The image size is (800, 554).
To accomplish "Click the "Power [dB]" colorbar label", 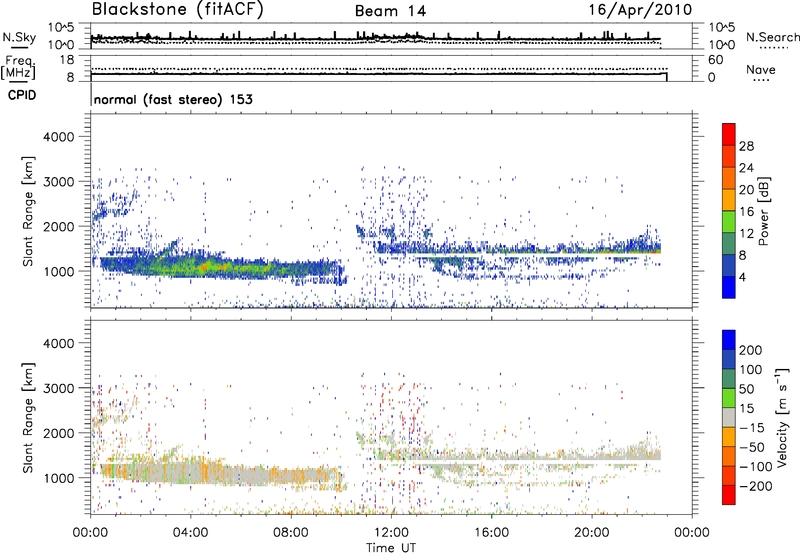I will coord(763,211).
